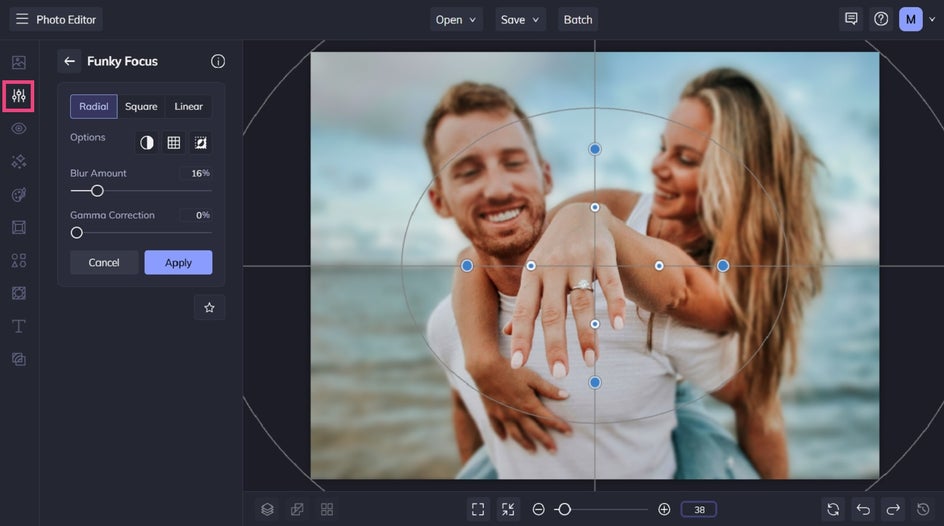Image resolution: width=944 pixels, height=526 pixels.
Task: Click the flatten layers icon
Action: [297, 509]
